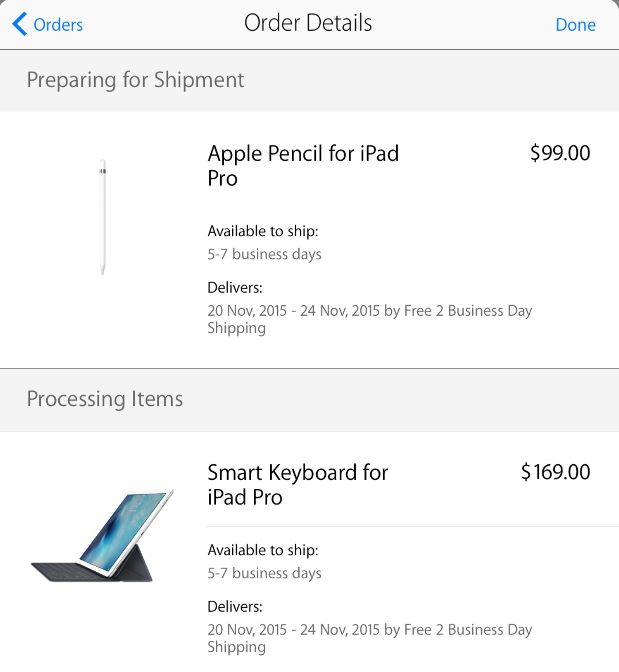Tap the back chevron icon
The width and height of the screenshot is (619, 672).
[19, 24]
